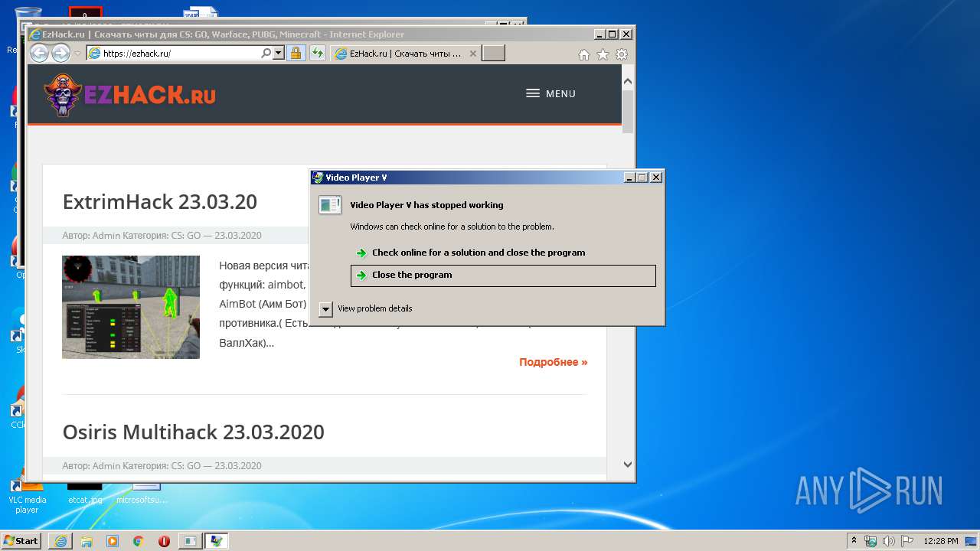Screen dimensions: 980x551
Task: Open the Osiris Multihack 23.03.2020 article
Action: 194,432
